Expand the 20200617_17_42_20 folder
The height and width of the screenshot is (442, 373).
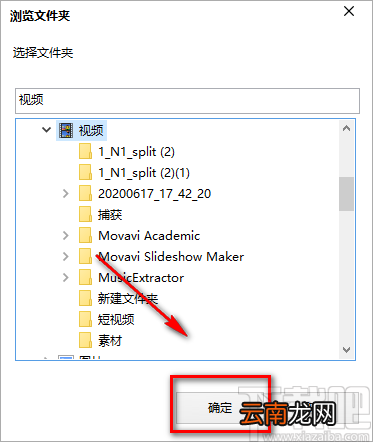pos(66,193)
